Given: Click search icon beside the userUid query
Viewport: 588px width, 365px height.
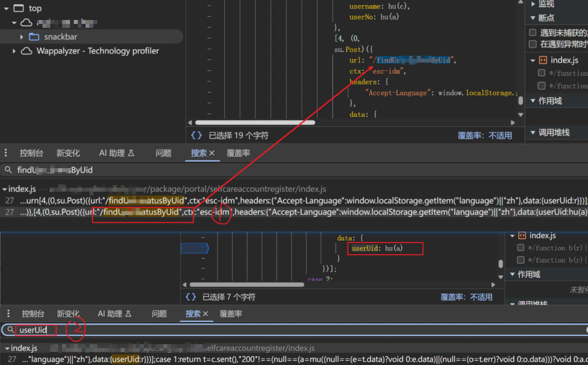Looking at the screenshot, I should pos(11,330).
